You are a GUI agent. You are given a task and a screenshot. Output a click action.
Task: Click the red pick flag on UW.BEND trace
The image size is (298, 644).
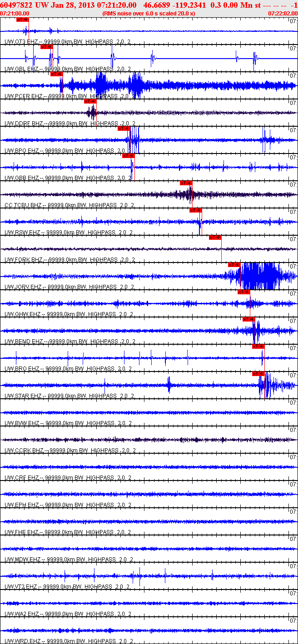[x=249, y=319]
